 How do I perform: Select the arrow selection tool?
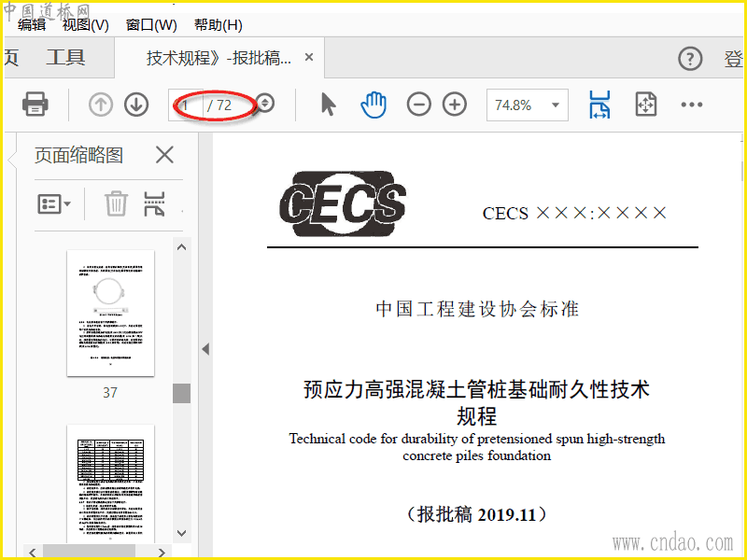click(329, 105)
